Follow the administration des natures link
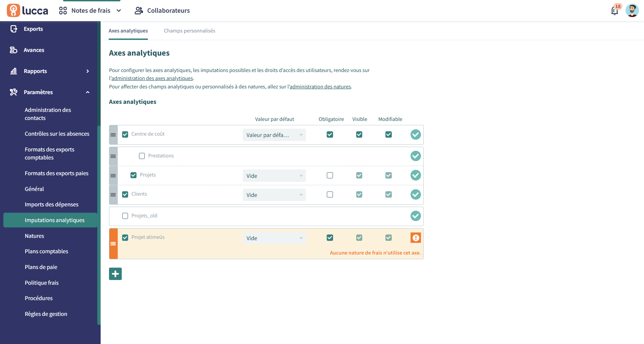The image size is (644, 344). 320,87
